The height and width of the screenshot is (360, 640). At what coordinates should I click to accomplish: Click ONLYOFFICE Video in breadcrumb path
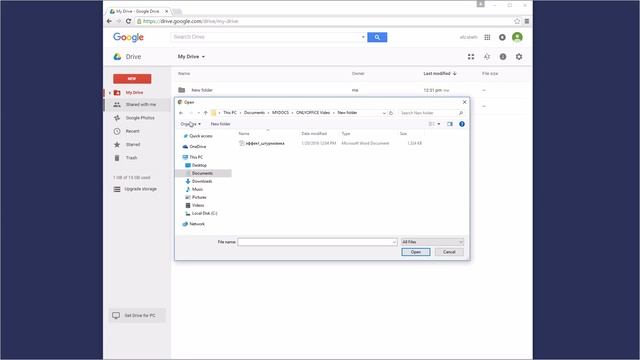click(x=313, y=113)
